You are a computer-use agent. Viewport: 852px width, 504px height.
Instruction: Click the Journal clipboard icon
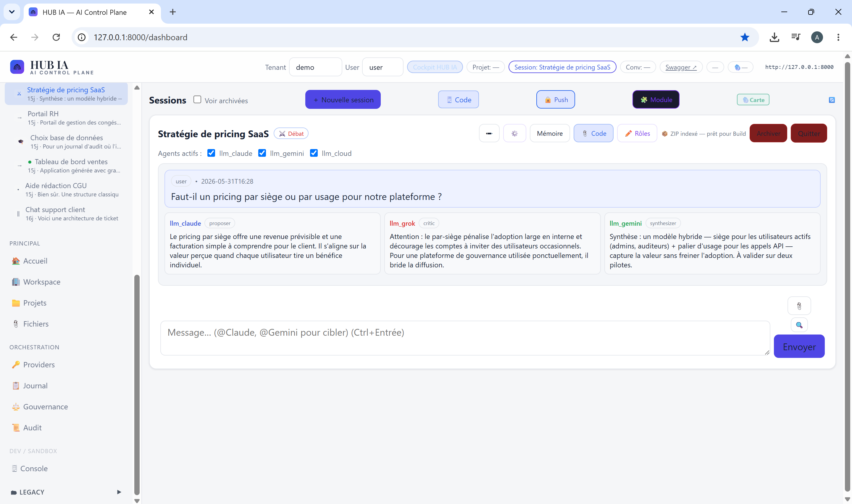pyautogui.click(x=16, y=386)
